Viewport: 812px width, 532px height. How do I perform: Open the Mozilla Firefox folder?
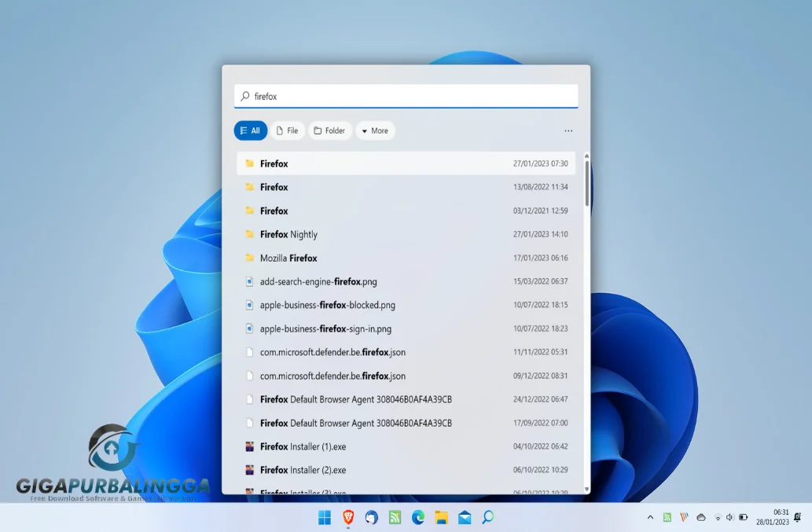406,258
